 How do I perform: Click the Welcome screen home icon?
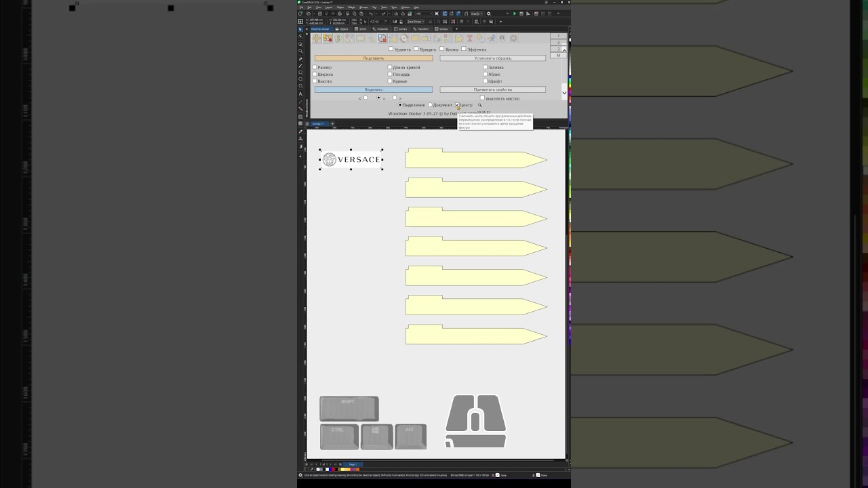[308, 123]
